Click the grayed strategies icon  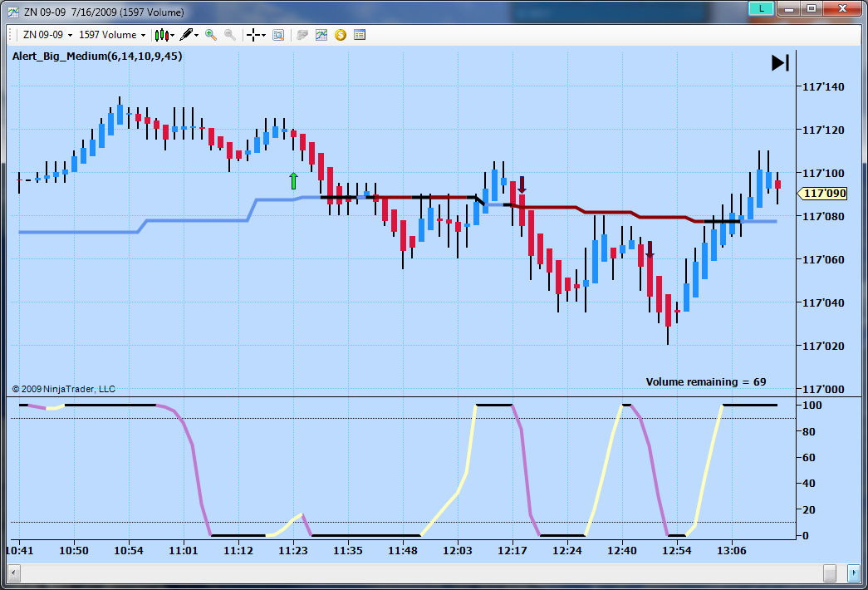pyautogui.click(x=302, y=35)
